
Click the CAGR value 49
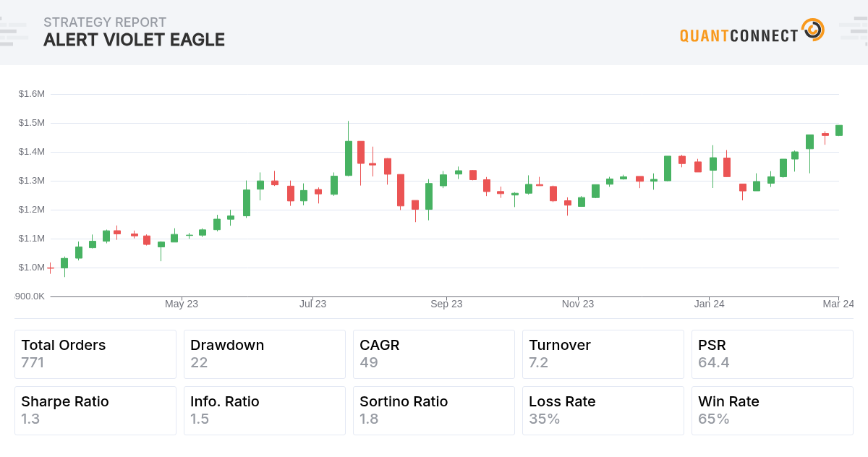coord(369,362)
